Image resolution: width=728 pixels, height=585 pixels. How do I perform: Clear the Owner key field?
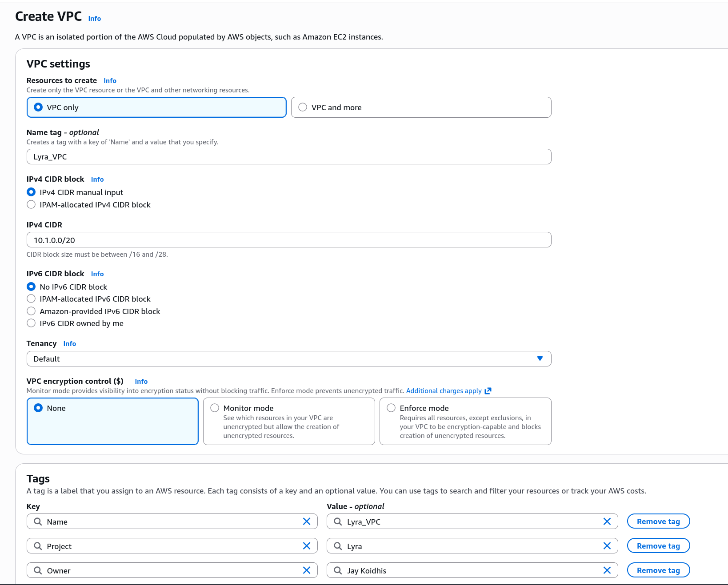pyautogui.click(x=306, y=570)
